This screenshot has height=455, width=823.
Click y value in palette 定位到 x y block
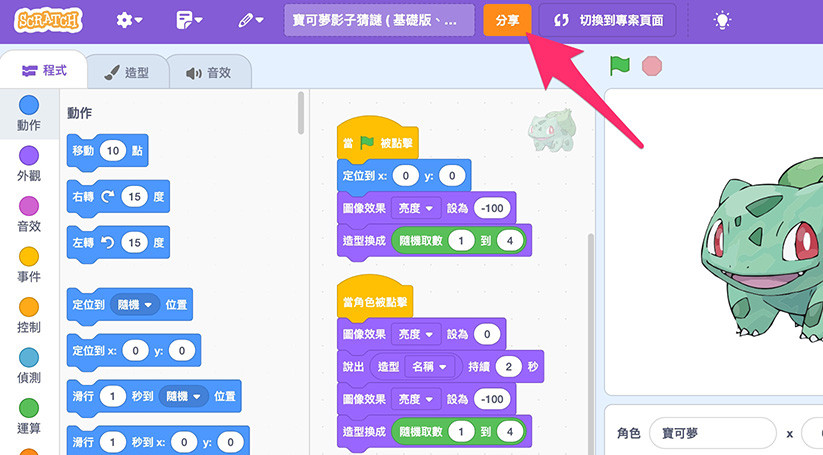(182, 351)
